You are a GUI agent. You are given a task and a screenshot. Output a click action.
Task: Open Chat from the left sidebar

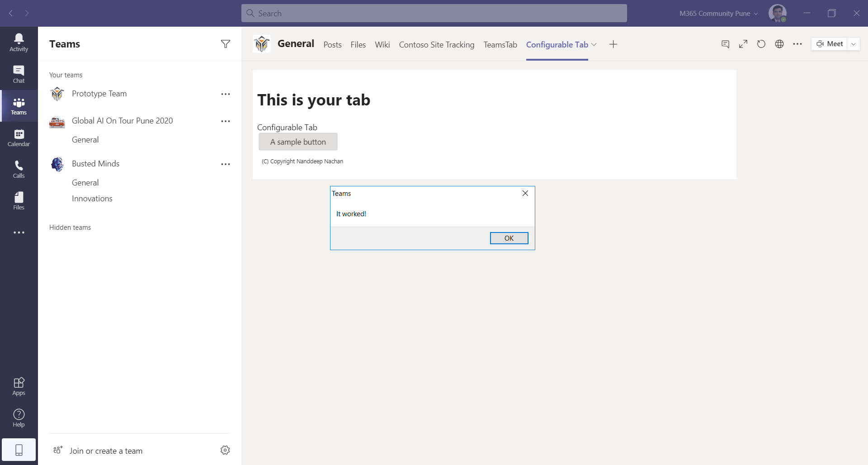[x=19, y=74]
